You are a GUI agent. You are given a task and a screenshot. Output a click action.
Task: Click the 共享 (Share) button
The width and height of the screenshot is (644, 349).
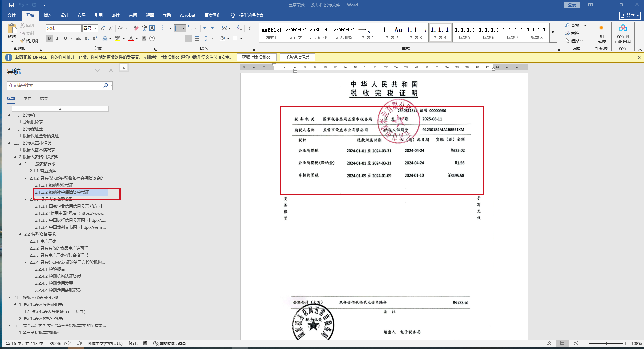click(x=630, y=15)
